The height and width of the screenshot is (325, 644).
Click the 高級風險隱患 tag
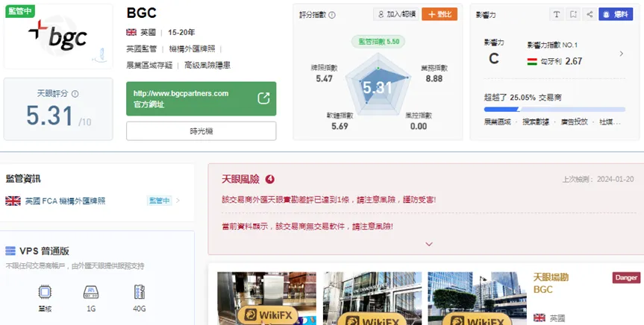(207, 66)
